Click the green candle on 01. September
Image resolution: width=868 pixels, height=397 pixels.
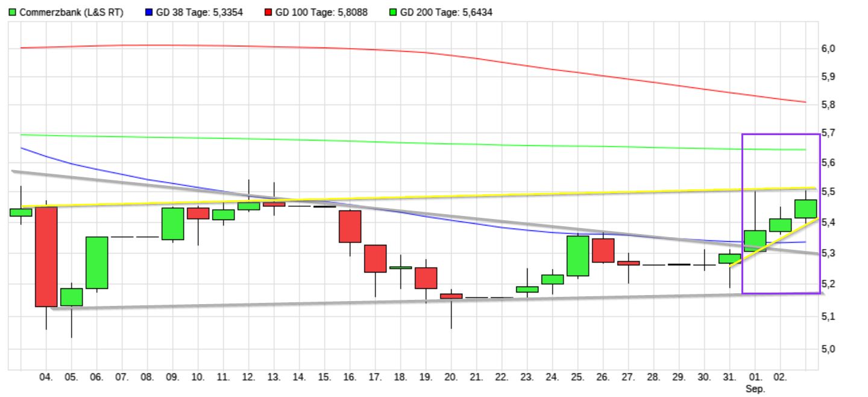pos(755,241)
